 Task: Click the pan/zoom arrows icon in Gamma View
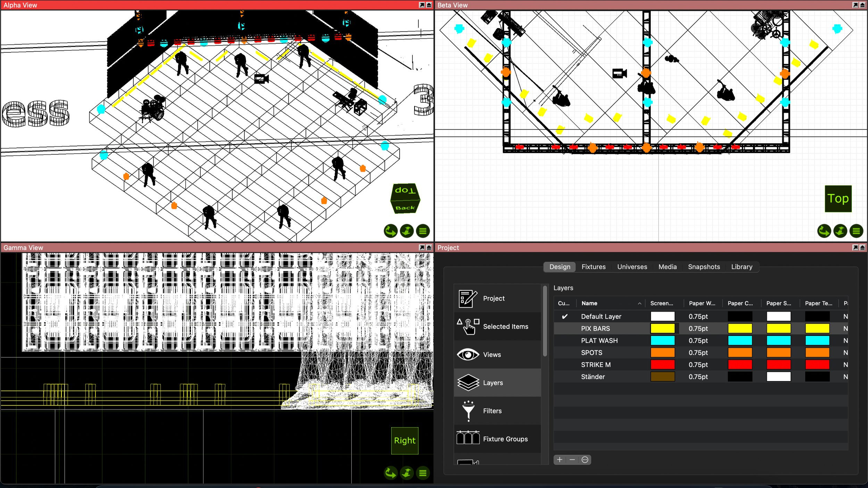pyautogui.click(x=407, y=473)
